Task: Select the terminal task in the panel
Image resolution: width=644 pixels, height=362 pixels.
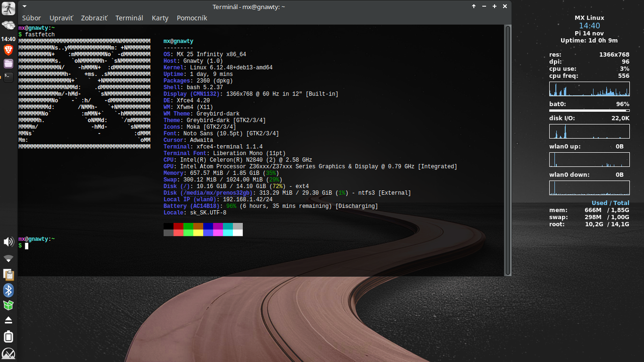Action: coord(9,77)
